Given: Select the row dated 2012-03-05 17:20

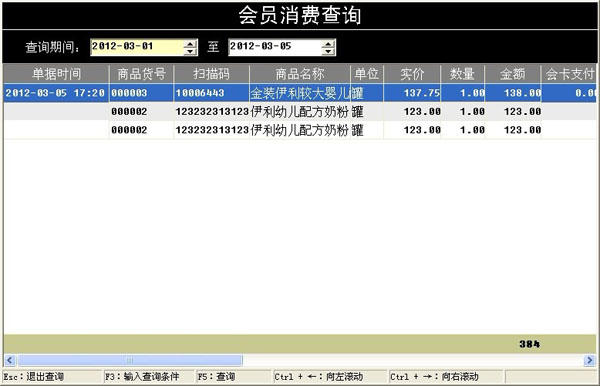Looking at the screenshot, I should click(300, 93).
